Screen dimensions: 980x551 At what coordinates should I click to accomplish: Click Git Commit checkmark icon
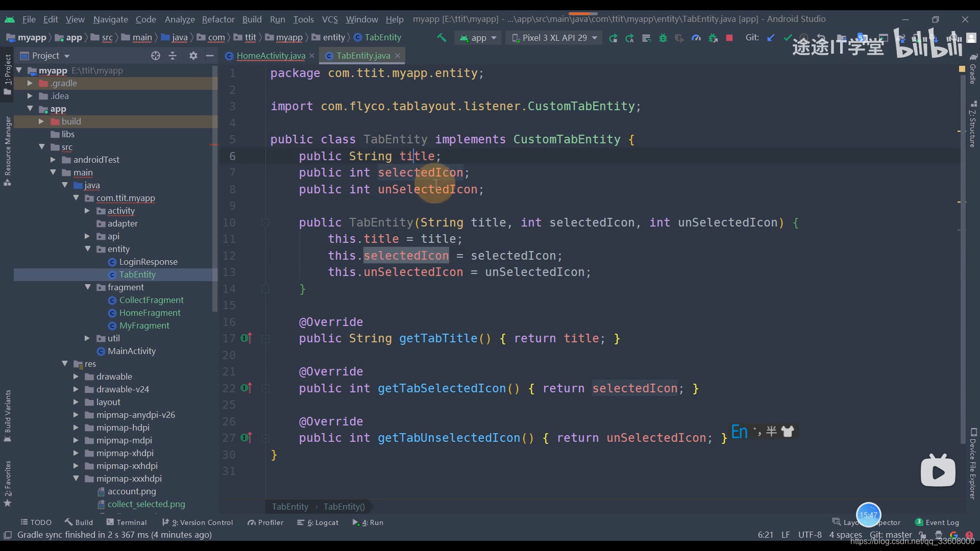pyautogui.click(x=788, y=38)
